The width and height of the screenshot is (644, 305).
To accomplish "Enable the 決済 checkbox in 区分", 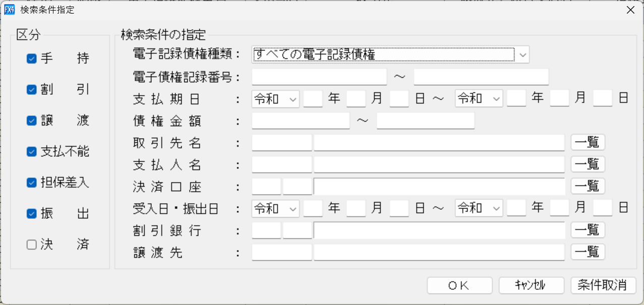I will coord(31,245).
